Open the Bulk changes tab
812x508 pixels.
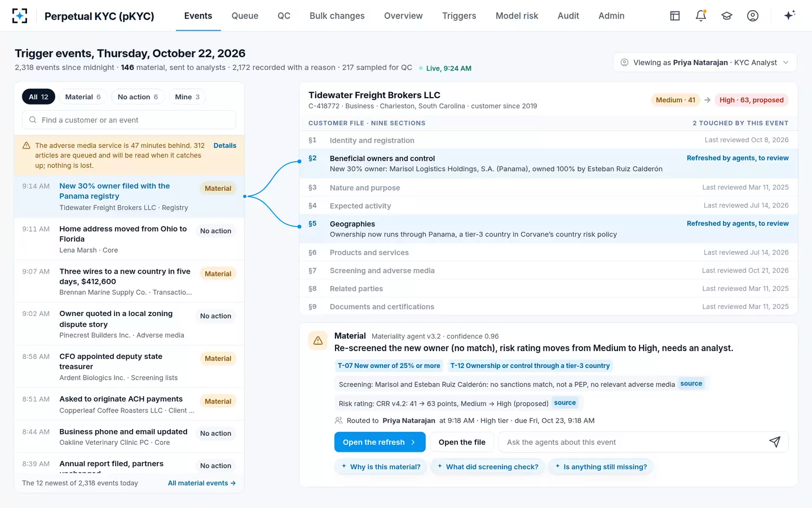pos(337,16)
